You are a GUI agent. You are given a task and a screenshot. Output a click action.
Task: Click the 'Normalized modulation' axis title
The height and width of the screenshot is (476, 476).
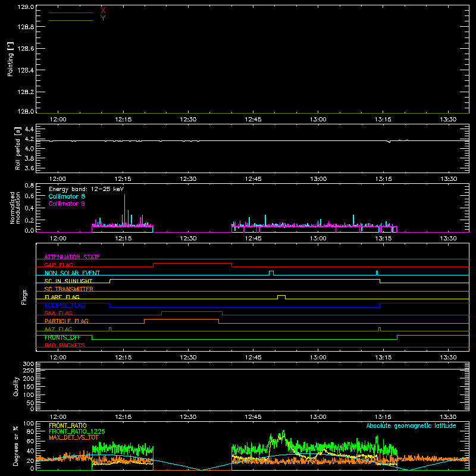[15, 208]
